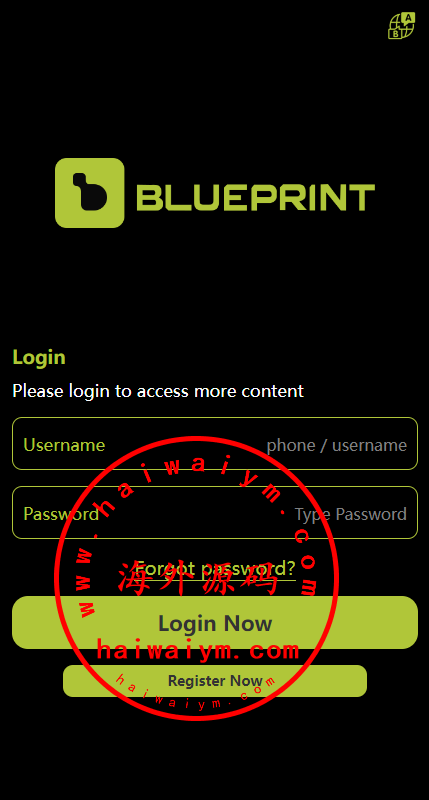This screenshot has width=429, height=800.
Task: Click the Username label
Action: pos(64,445)
